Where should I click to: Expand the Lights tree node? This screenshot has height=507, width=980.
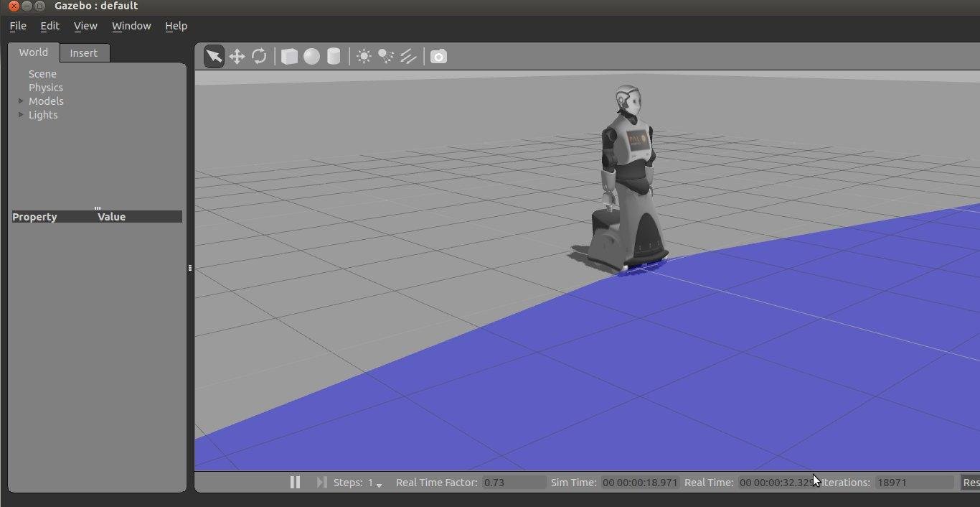21,115
